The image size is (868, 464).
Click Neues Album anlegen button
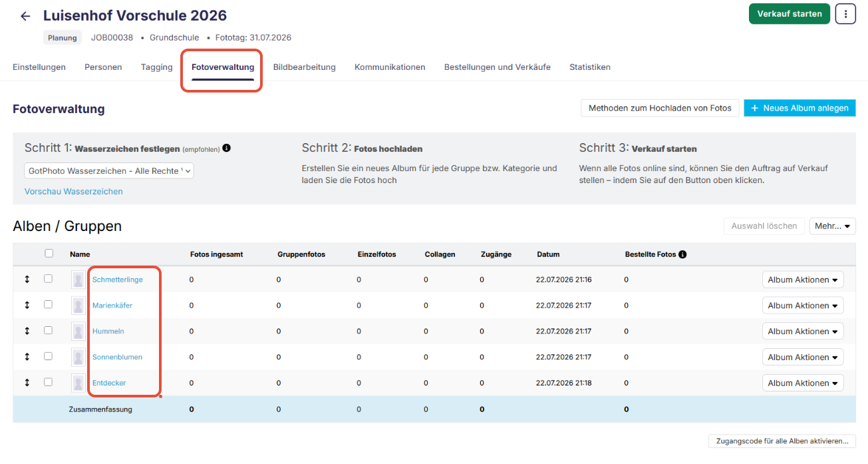coord(799,108)
